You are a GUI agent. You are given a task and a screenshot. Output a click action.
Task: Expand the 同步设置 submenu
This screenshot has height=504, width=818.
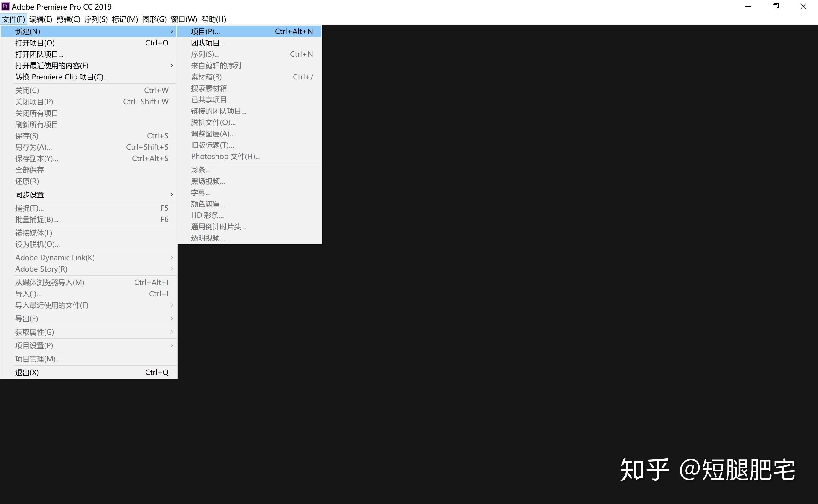coord(29,194)
